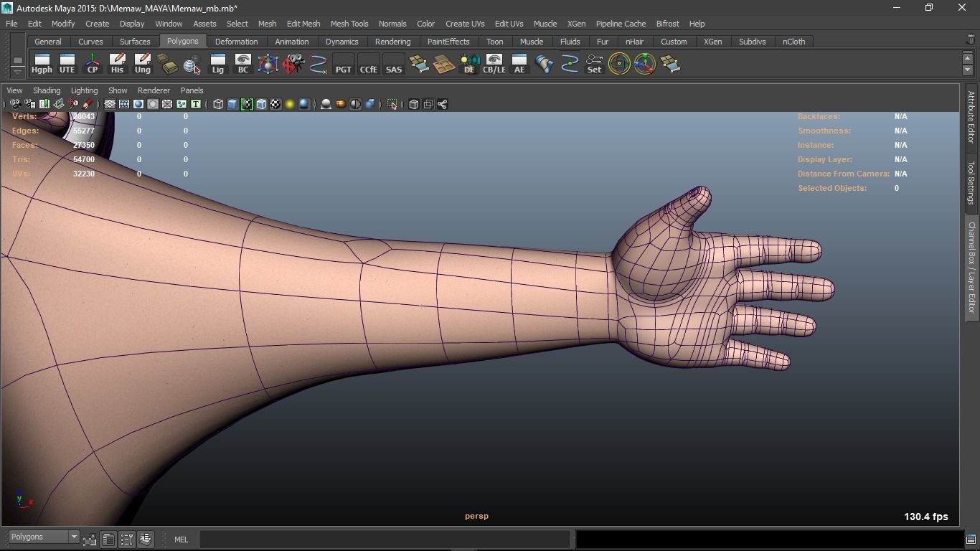The width and height of the screenshot is (980, 551).
Task: Click the yellow-ringed green manipulator shelf icon
Action: 619,64
